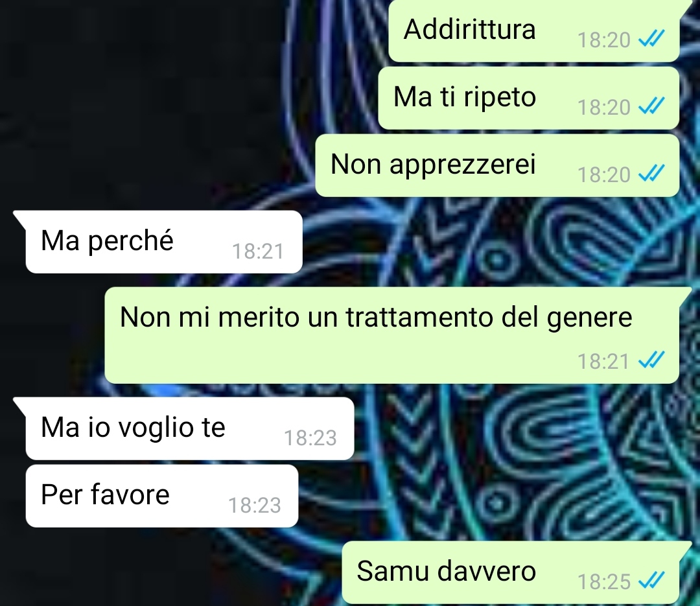The height and width of the screenshot is (606, 700).
Task: Select the received 'Ma perché' message
Action: (x=164, y=242)
